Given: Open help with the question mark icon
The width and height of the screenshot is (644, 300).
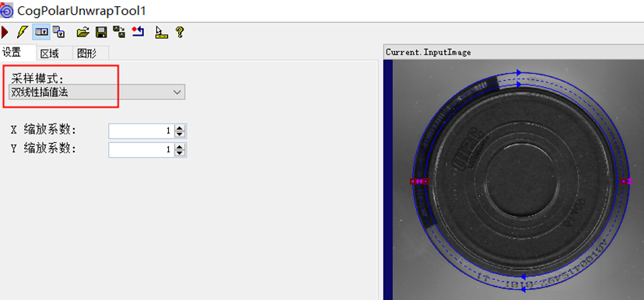Looking at the screenshot, I should click(180, 32).
